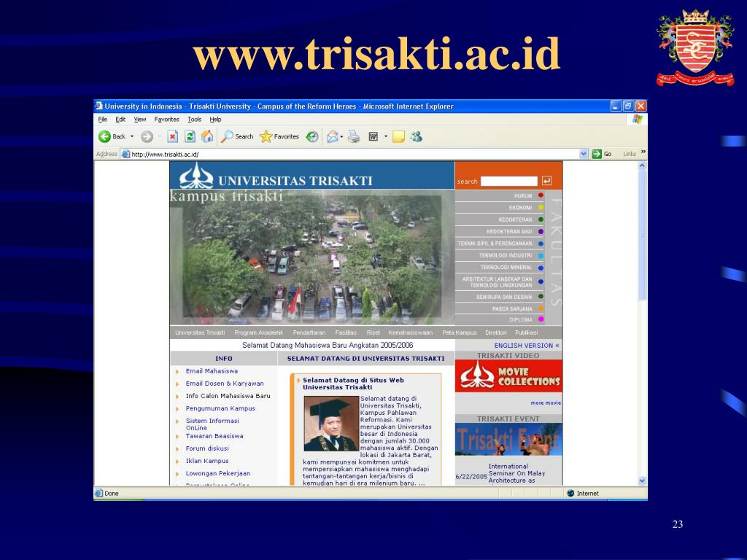Viewport: 747px width, 560px height.
Task: Click the page icon in Address bar
Action: point(125,154)
